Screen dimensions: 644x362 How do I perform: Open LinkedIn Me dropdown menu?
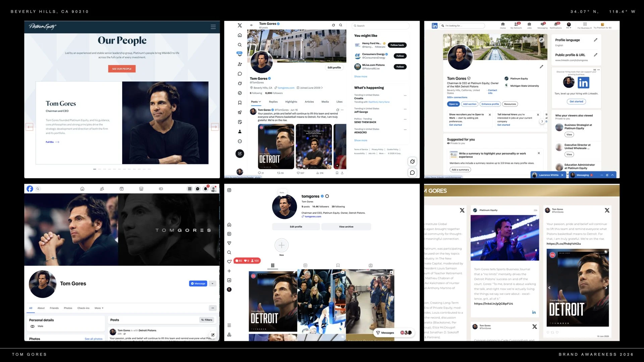(569, 25)
